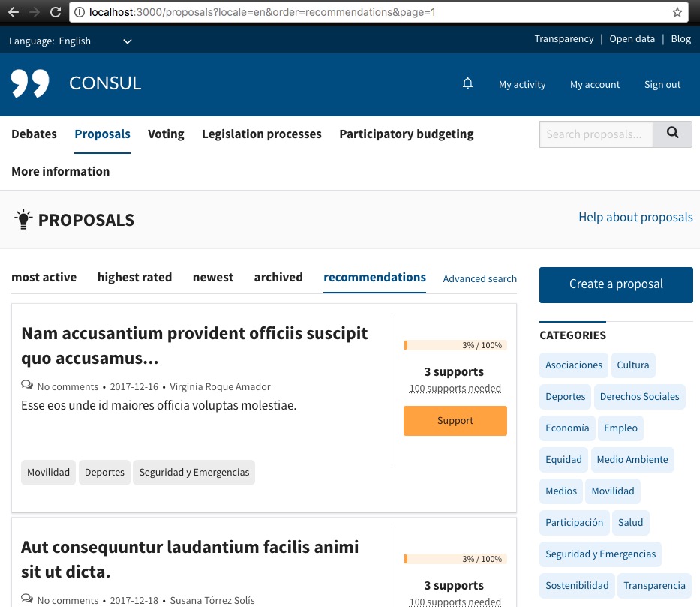Screen dimensions: 700x607
Task: Click into the Search proposals field
Action: [x=596, y=134]
